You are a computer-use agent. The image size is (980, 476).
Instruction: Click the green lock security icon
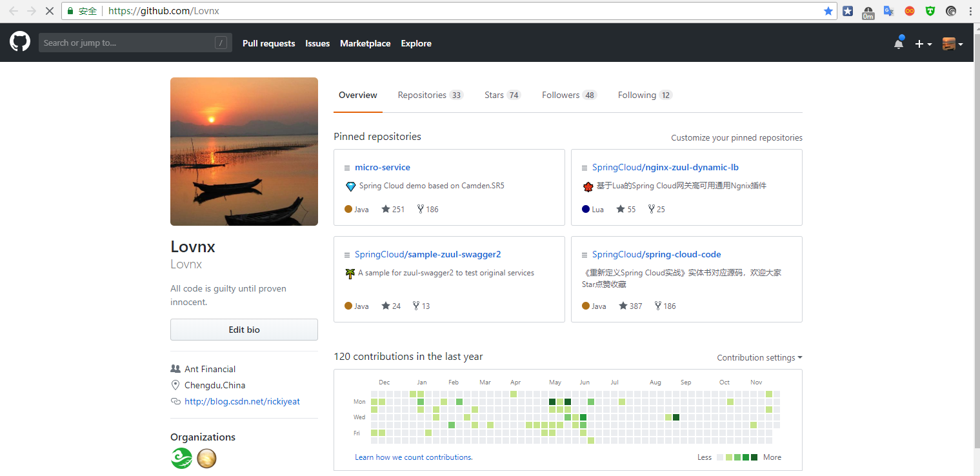tap(70, 11)
